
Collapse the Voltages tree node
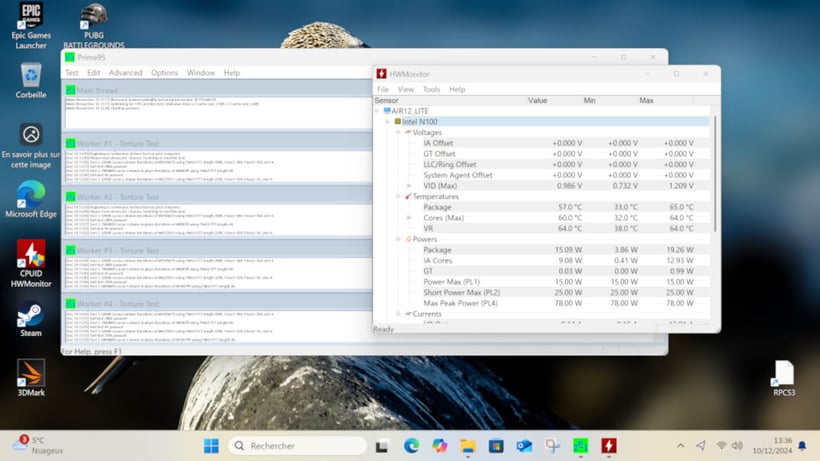click(x=399, y=132)
